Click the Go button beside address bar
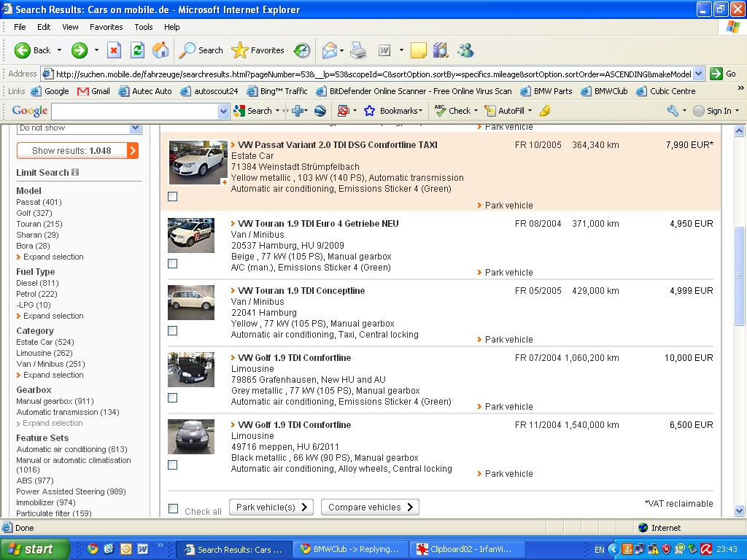 723,74
